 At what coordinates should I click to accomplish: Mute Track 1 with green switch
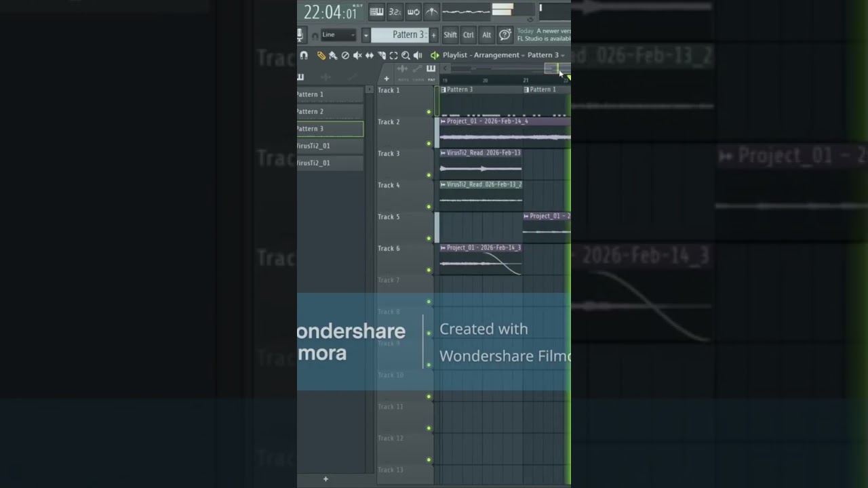(x=429, y=112)
